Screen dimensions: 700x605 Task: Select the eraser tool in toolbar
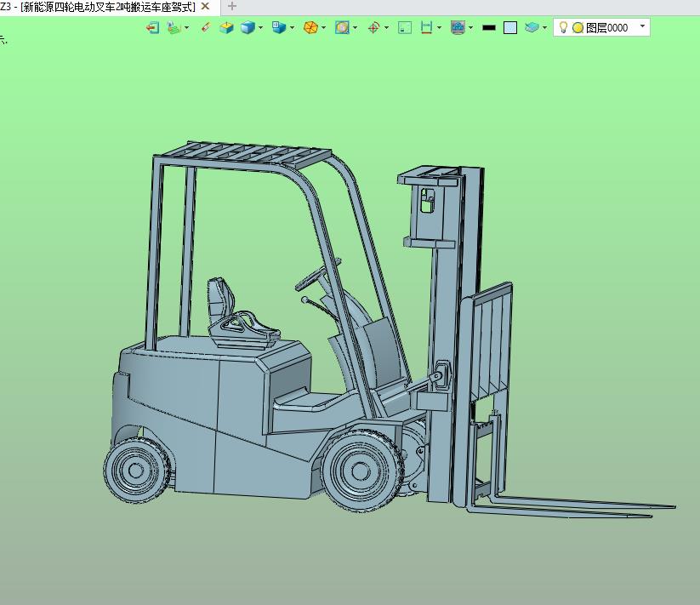click(x=205, y=28)
